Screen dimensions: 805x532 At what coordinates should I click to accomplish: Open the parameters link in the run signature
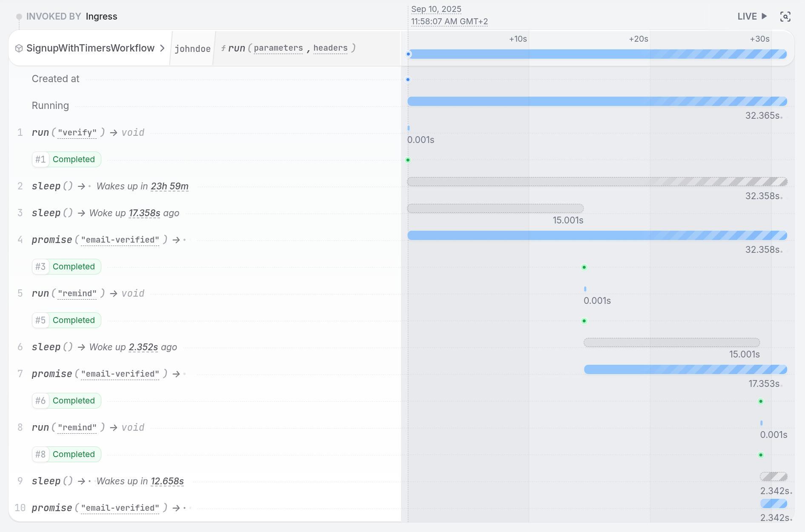(x=278, y=48)
